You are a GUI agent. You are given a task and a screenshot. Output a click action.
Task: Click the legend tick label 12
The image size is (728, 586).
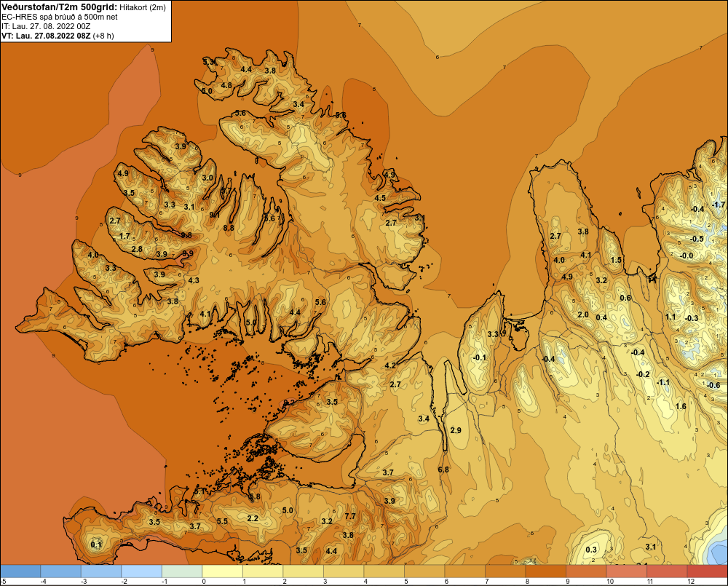click(x=691, y=582)
